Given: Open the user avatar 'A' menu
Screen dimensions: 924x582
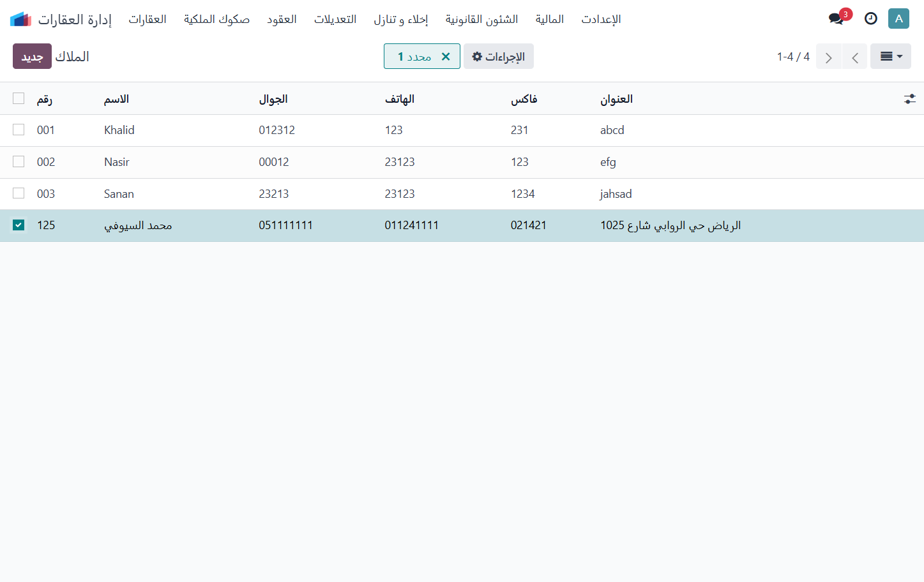Looking at the screenshot, I should 898,19.
